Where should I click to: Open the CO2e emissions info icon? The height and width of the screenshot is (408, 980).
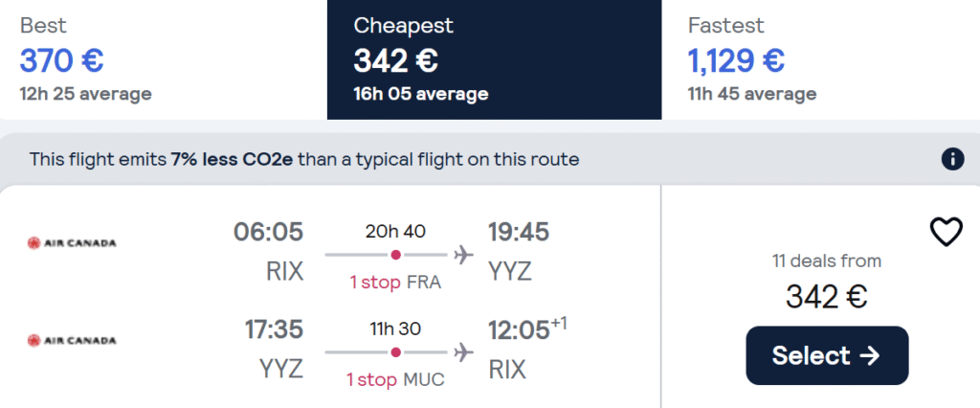(x=952, y=160)
